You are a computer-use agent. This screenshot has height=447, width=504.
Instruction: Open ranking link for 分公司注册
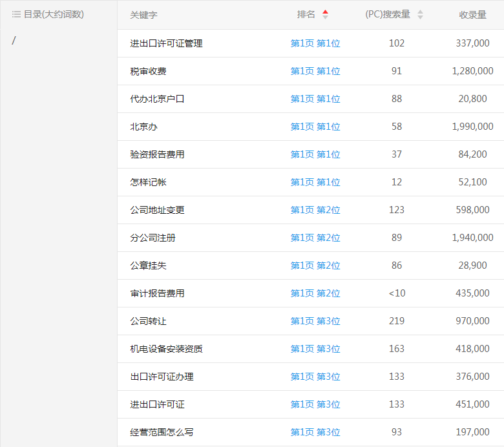315,238
